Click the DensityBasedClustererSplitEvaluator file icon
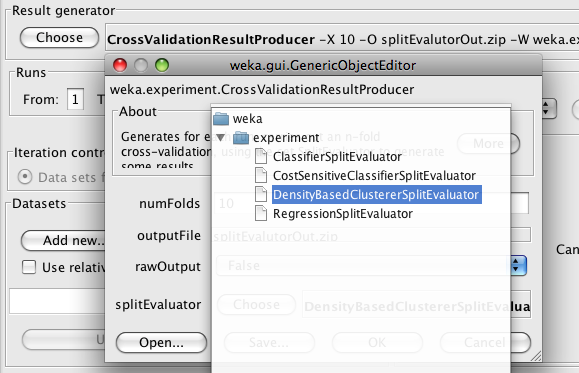The width and height of the screenshot is (579, 373). 261,194
